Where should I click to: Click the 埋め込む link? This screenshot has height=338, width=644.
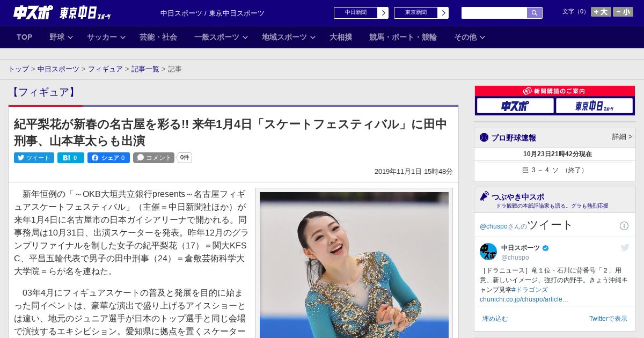pos(495,319)
